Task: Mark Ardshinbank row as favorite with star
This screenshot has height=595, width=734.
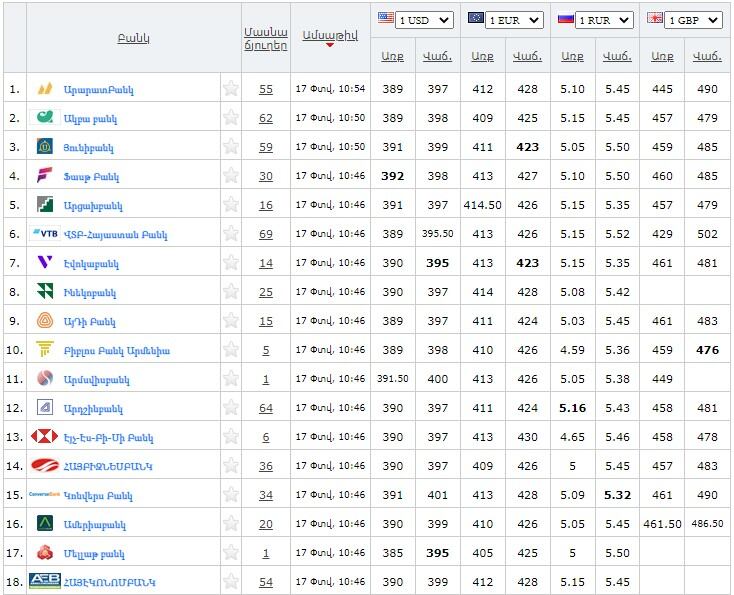Action: tap(231, 408)
